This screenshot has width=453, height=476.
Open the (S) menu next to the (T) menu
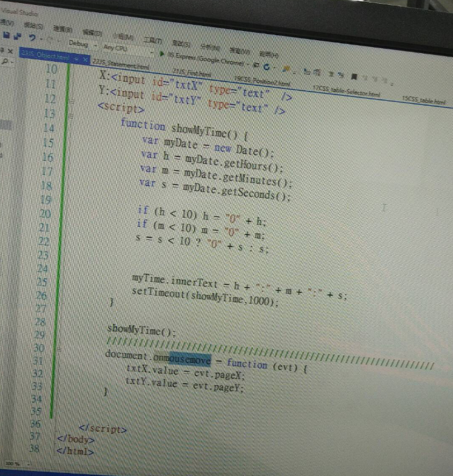pyautogui.click(x=181, y=44)
